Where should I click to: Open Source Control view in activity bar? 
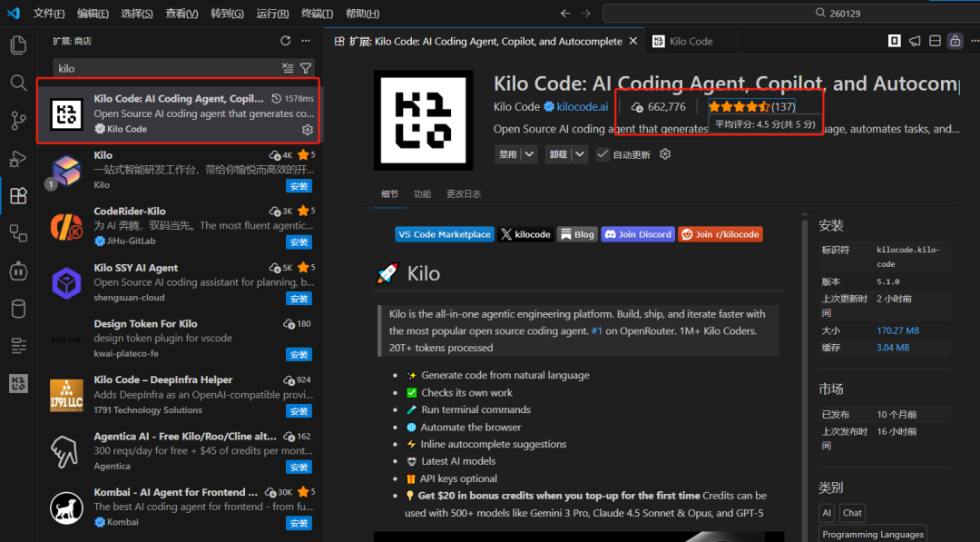(18, 120)
